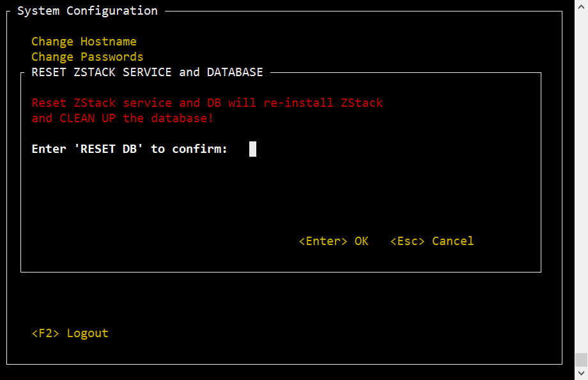Choose Logout at the bottom left
The width and height of the screenshot is (588, 380).
tap(88, 333)
